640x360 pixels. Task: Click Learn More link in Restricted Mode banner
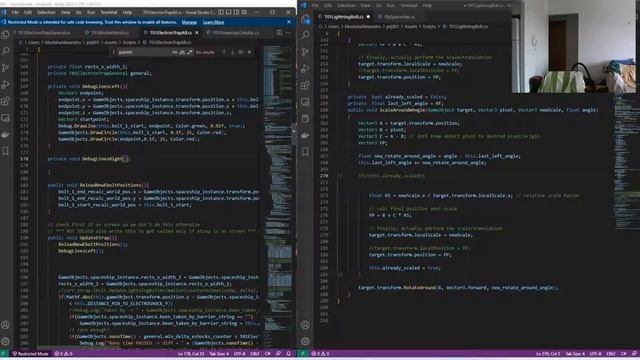(213, 22)
